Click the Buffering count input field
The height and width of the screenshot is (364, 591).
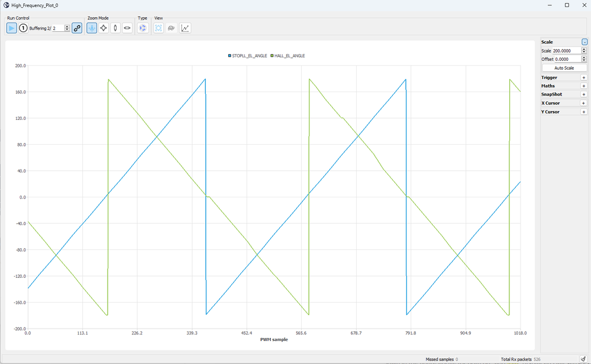coord(59,28)
